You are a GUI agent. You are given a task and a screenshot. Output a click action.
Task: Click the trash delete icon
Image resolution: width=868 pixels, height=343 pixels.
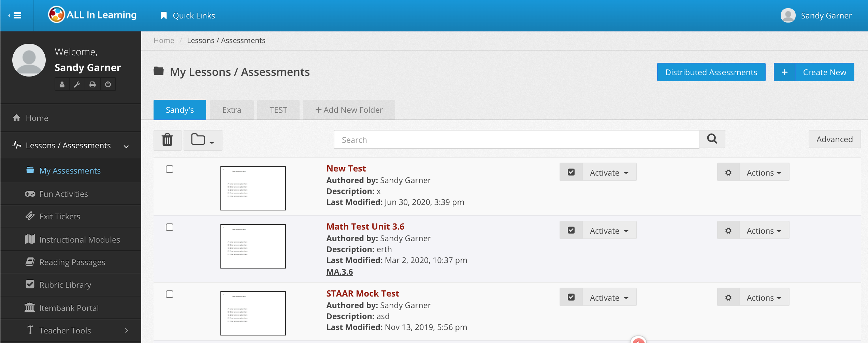pyautogui.click(x=167, y=140)
